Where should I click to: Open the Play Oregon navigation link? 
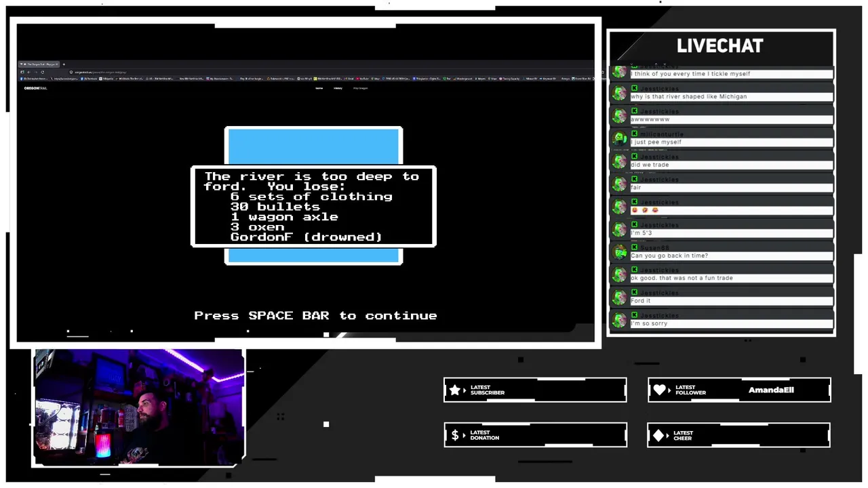click(360, 88)
